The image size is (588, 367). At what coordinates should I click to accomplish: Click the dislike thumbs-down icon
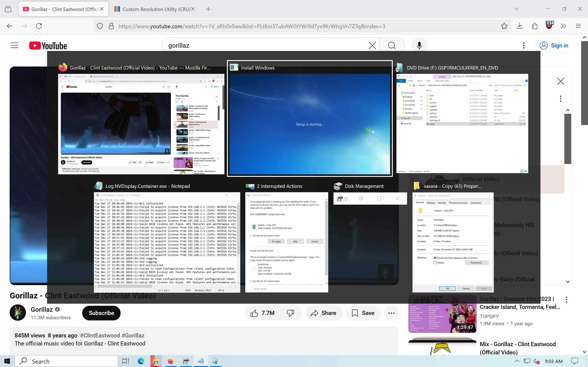click(x=290, y=313)
